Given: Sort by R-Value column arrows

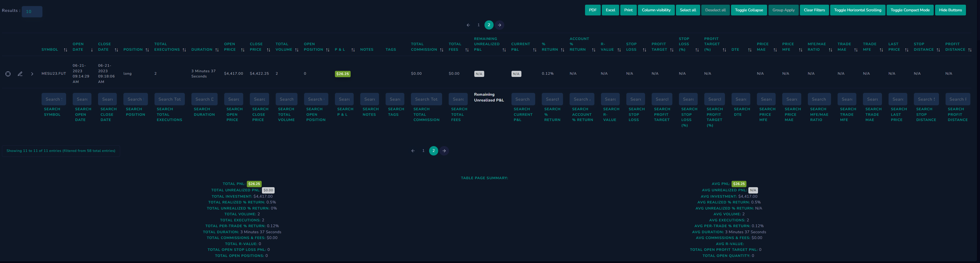Looking at the screenshot, I should pyautogui.click(x=619, y=50).
